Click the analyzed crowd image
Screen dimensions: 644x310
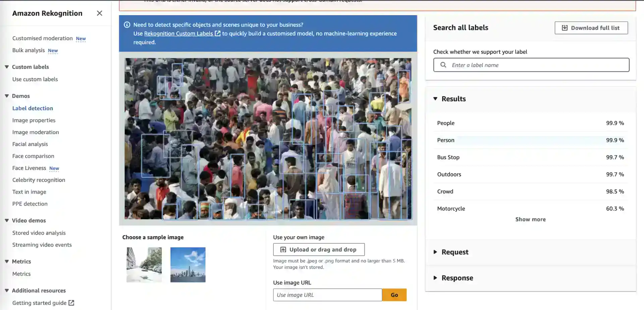coord(268,139)
